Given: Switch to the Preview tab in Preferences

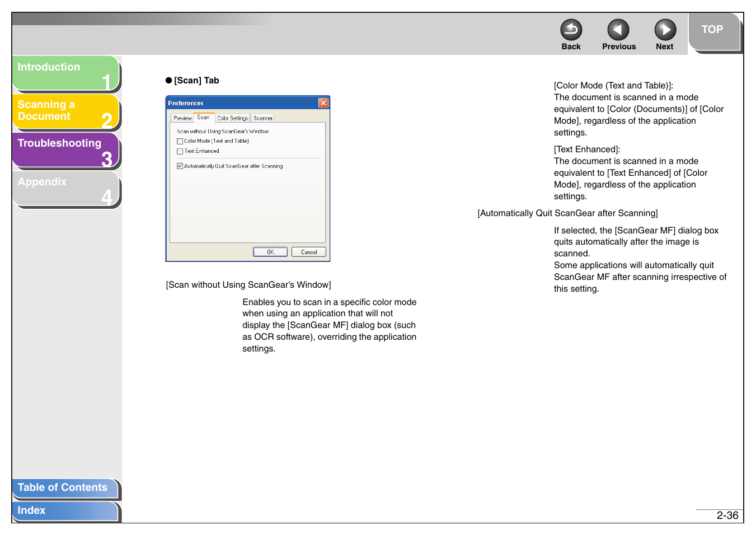Looking at the screenshot, I should coord(182,118).
